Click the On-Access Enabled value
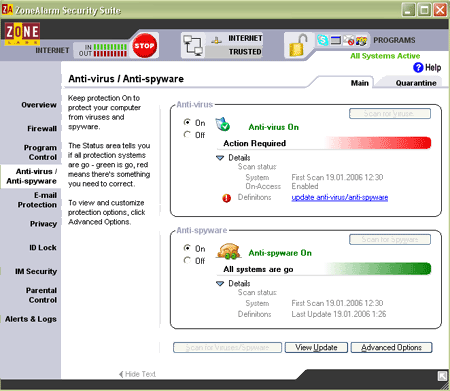The width and height of the screenshot is (450, 391). pyautogui.click(x=305, y=186)
